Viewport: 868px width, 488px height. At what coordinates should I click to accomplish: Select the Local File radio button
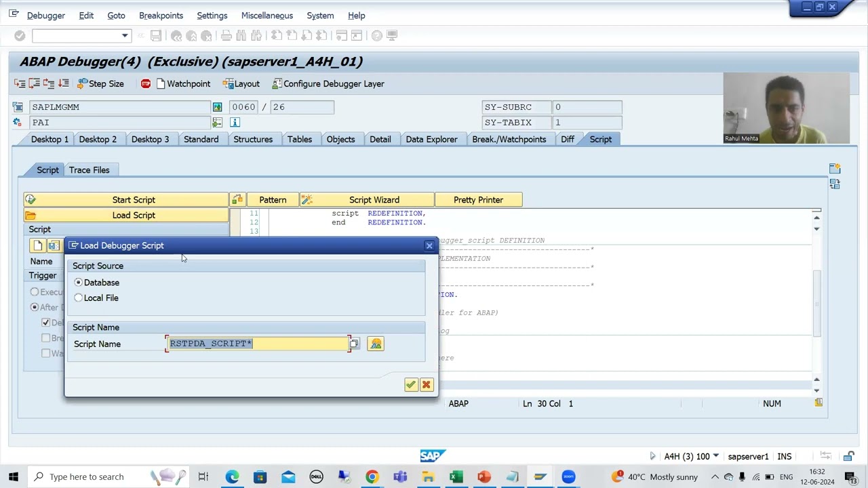coord(79,298)
